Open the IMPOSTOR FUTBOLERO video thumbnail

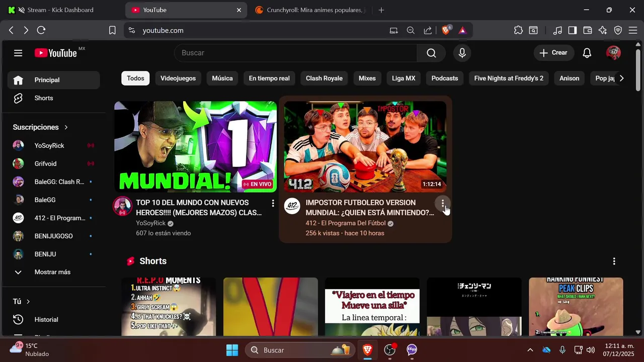coord(365,147)
